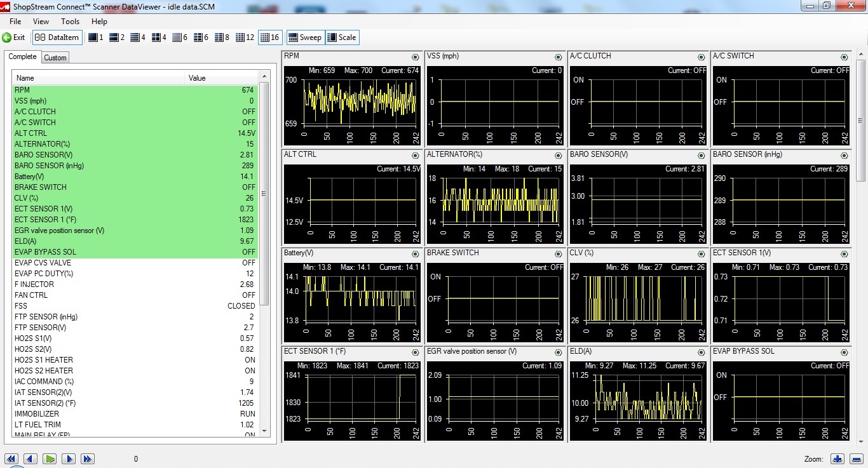This screenshot has height=468, width=868.
Task: Click the data list vertical scrollbar
Action: 264,254
